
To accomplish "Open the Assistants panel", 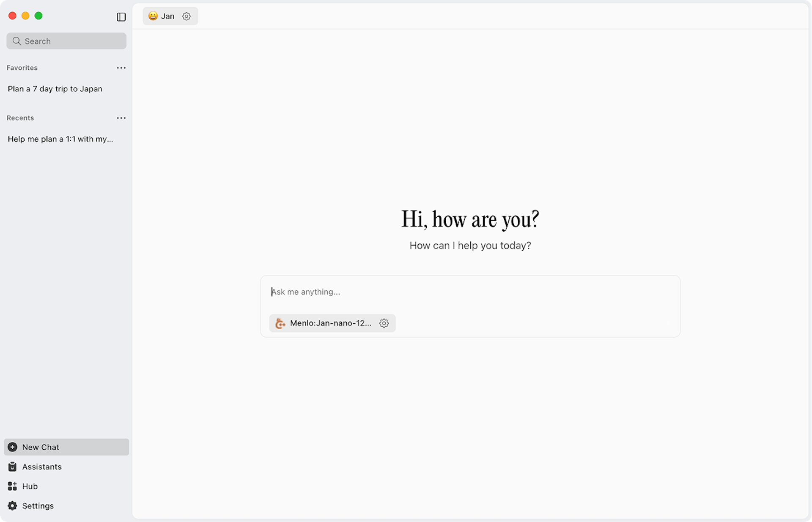I will [x=41, y=467].
